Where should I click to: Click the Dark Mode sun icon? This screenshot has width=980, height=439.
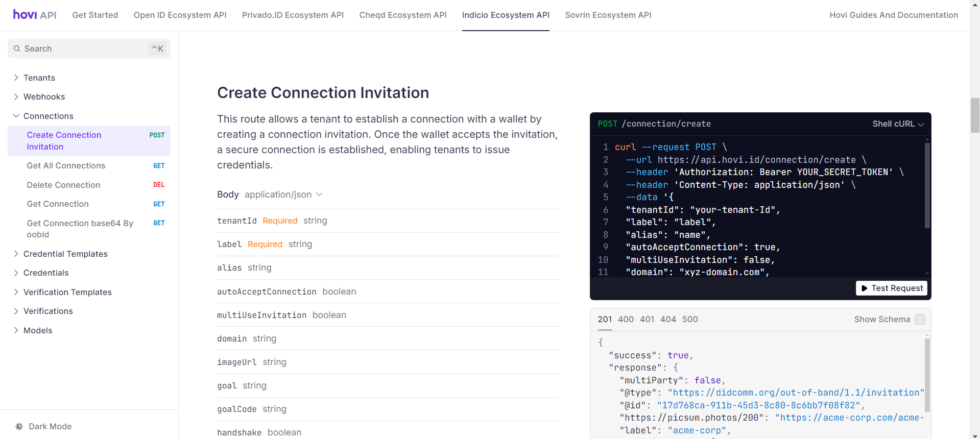click(19, 426)
